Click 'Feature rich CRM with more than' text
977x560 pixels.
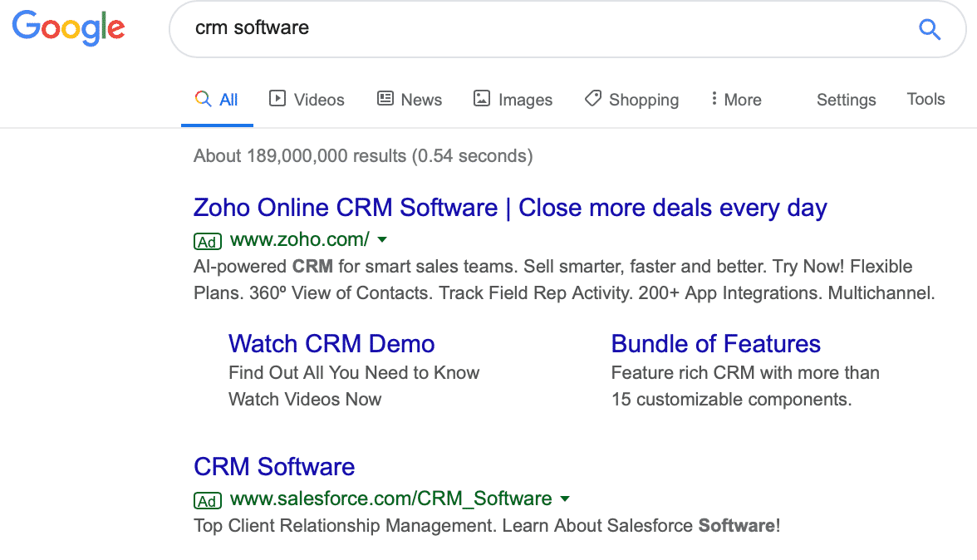point(745,372)
